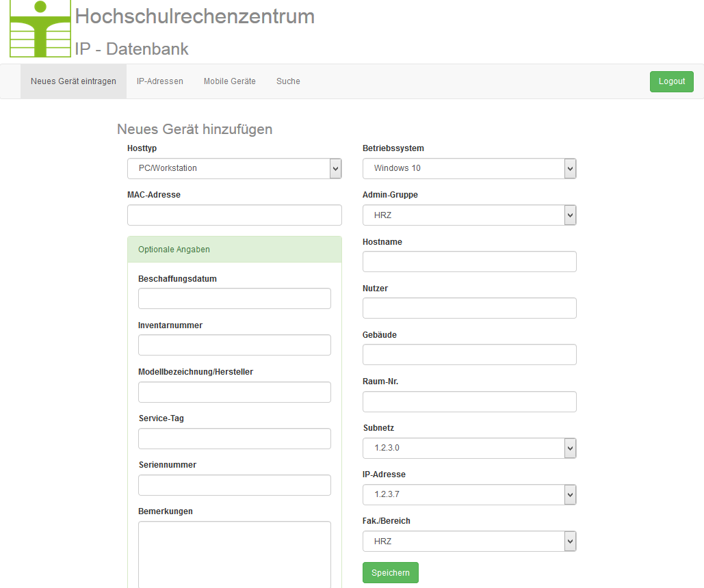The image size is (704, 588).
Task: Expand the Betriebssystem Windows 10 dropdown
Action: [469, 168]
